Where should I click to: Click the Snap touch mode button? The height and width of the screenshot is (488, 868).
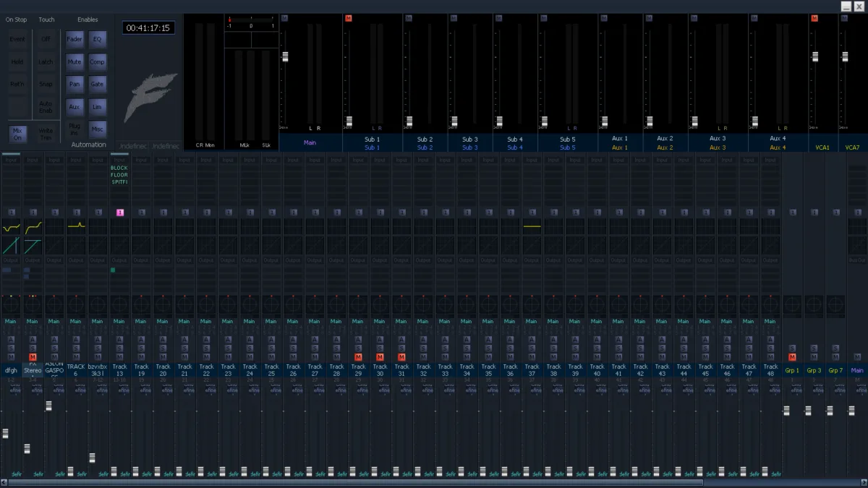pos(46,84)
